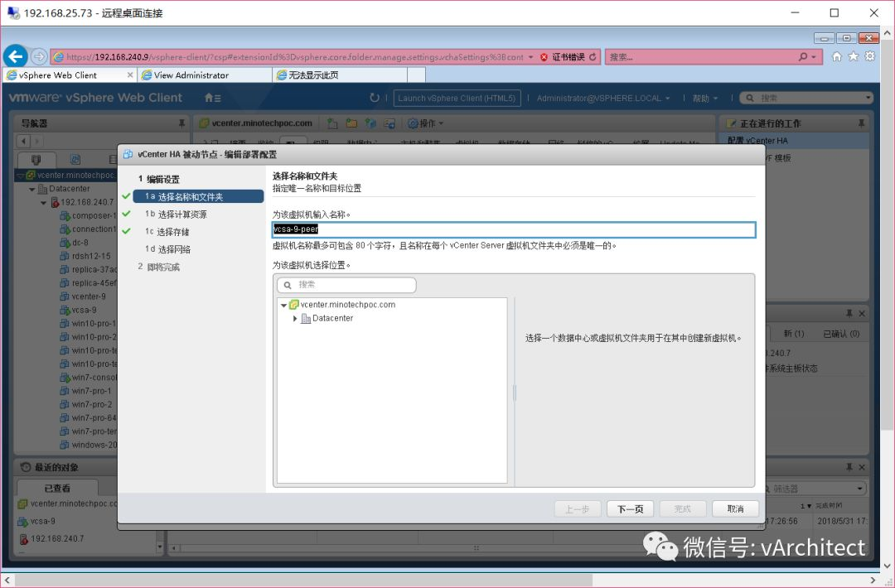Viewport: 895px width, 588px height.
Task: Open browser tools gear icon
Action: pyautogui.click(x=869, y=56)
